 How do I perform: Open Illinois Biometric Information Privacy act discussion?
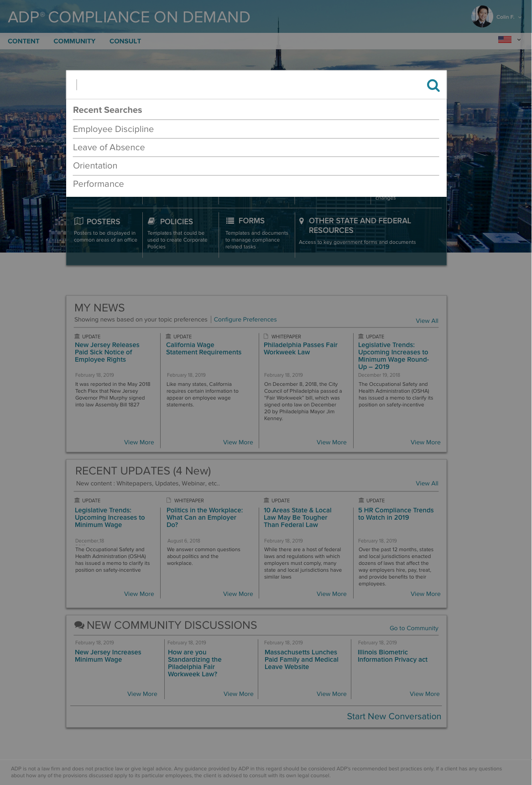pyautogui.click(x=392, y=656)
